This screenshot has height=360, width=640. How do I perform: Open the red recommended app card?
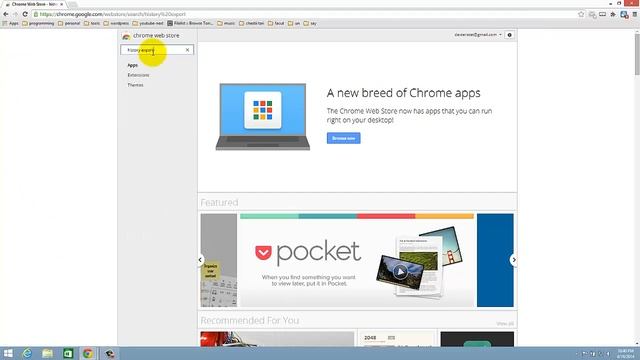pyautogui.click(x=277, y=339)
